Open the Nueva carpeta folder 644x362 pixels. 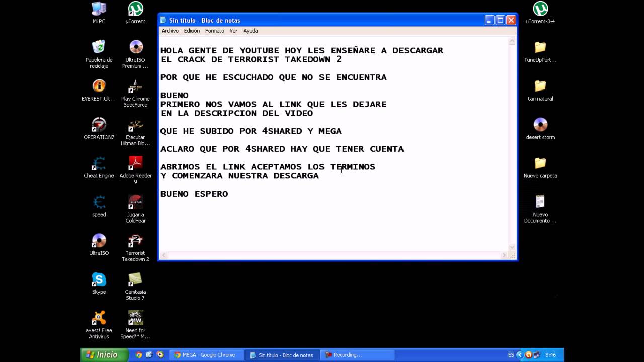pyautogui.click(x=540, y=167)
